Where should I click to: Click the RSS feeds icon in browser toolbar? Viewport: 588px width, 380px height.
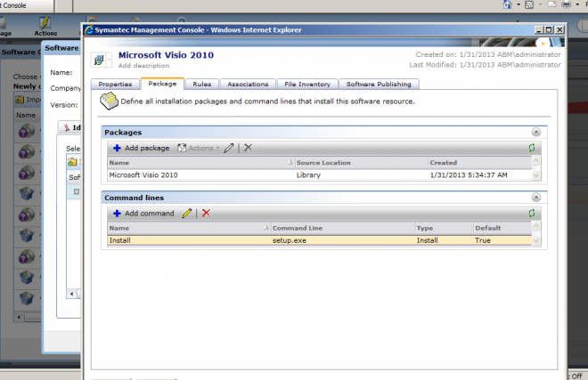[529, 4]
